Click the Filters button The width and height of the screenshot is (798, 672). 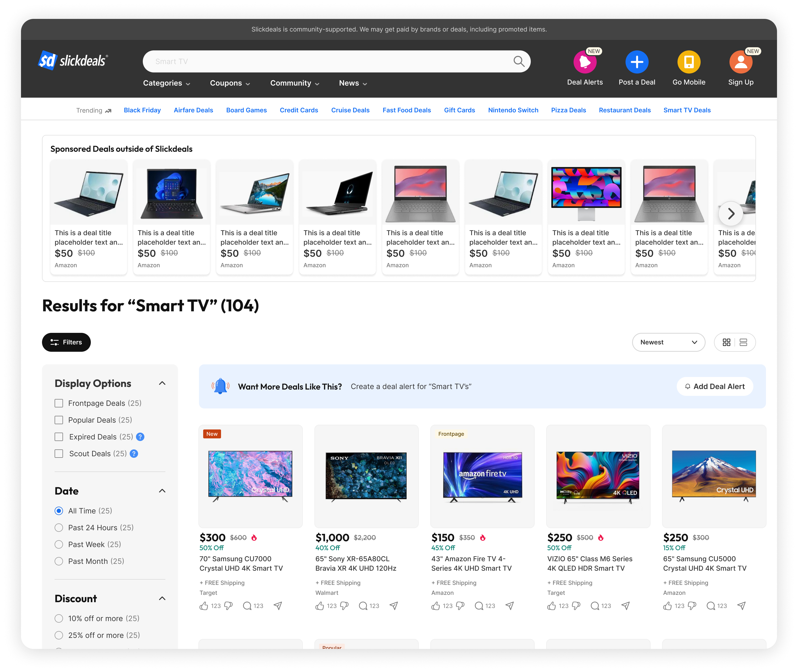[66, 342]
